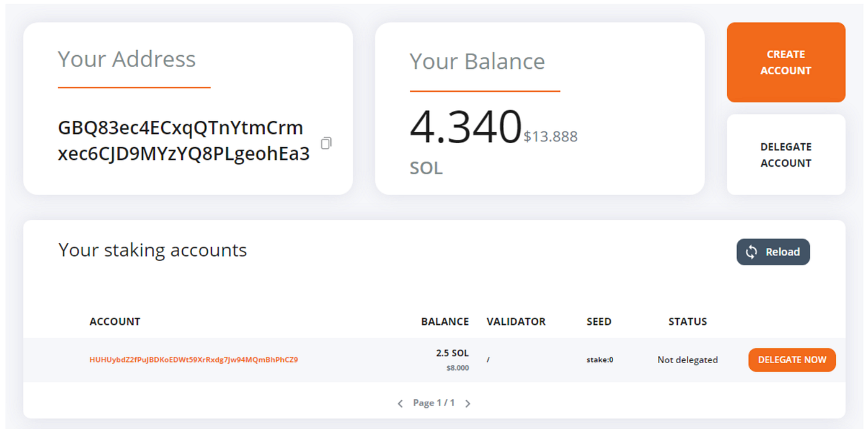Screen dimensions: 868x432
Task: Click the ACCOUNT column header
Action: [115, 322]
